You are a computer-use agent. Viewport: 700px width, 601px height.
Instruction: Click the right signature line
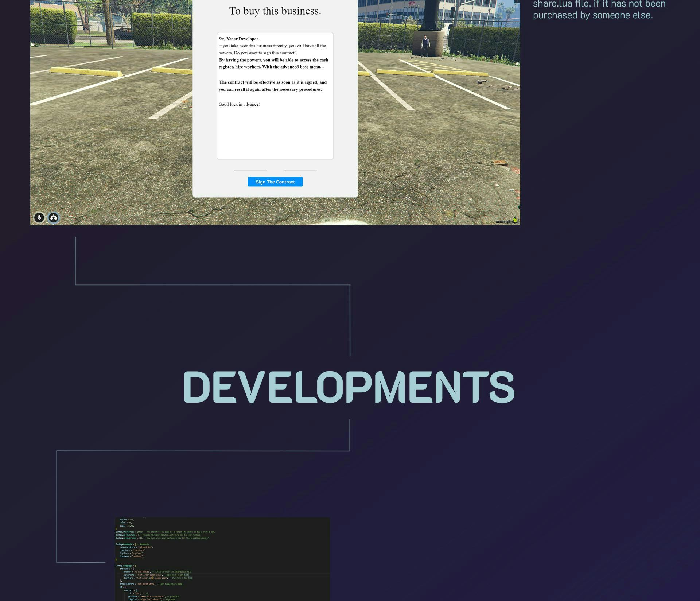coord(300,170)
